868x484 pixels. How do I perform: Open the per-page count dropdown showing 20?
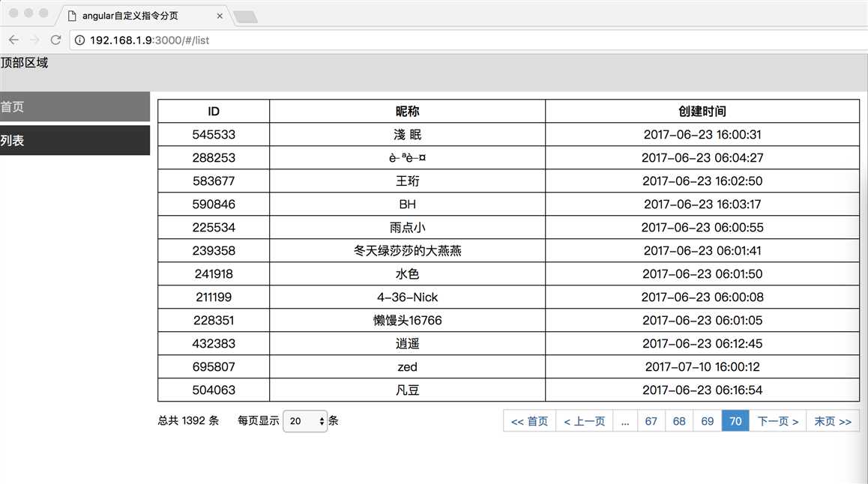[x=304, y=421]
